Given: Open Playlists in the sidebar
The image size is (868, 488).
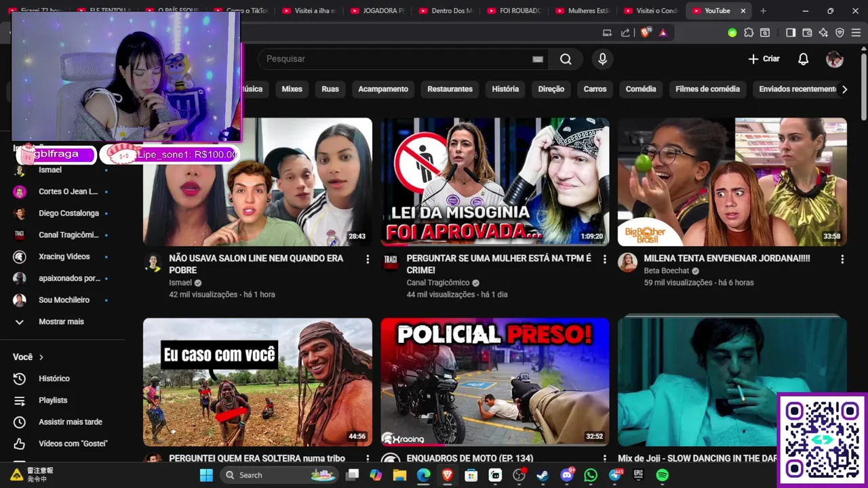Looking at the screenshot, I should 61,401.
